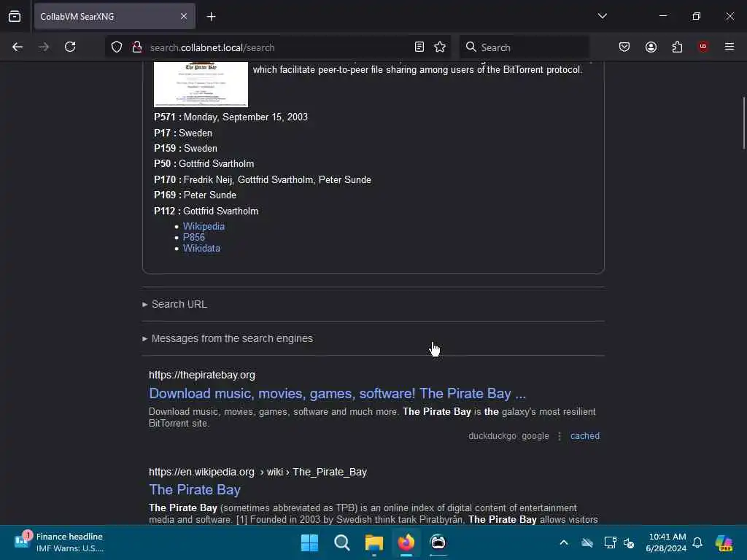Open clock and date 10:41 AM

[x=666, y=542]
